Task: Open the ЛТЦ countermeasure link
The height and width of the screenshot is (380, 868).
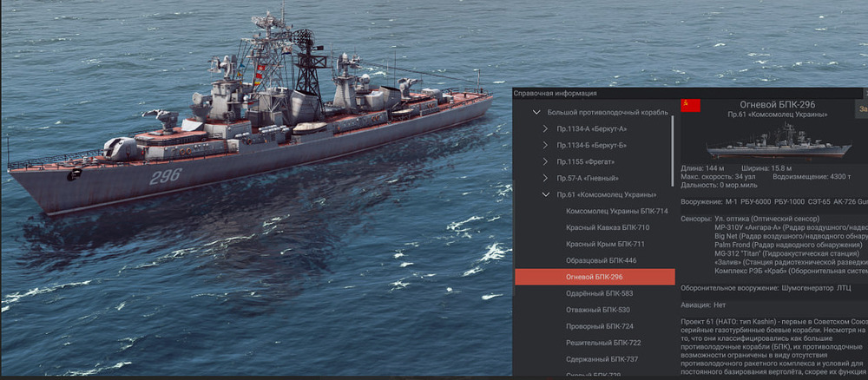Action: [x=845, y=288]
